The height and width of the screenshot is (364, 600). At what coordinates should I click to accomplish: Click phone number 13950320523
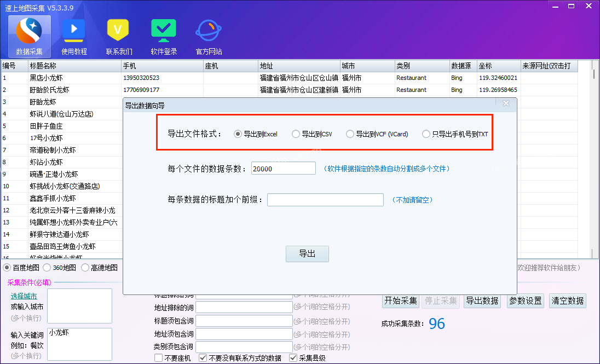[141, 78]
